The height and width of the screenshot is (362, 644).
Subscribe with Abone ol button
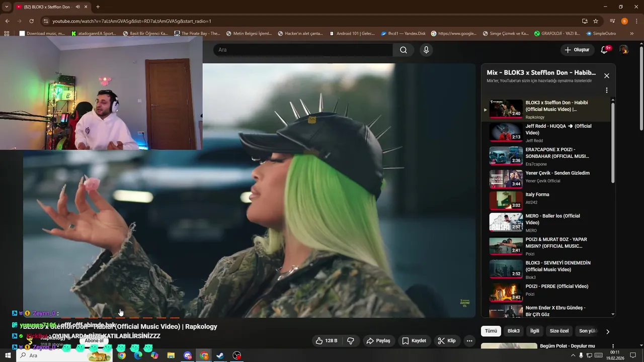[94, 340]
